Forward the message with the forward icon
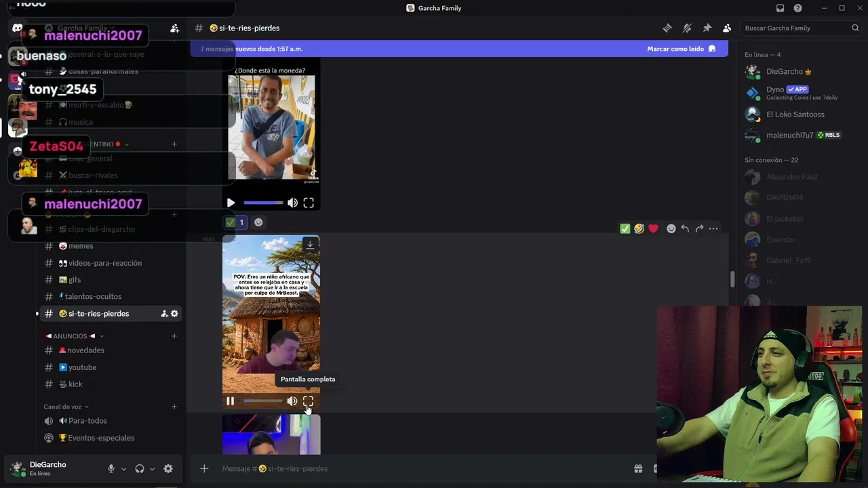868x488 pixels. (699, 228)
